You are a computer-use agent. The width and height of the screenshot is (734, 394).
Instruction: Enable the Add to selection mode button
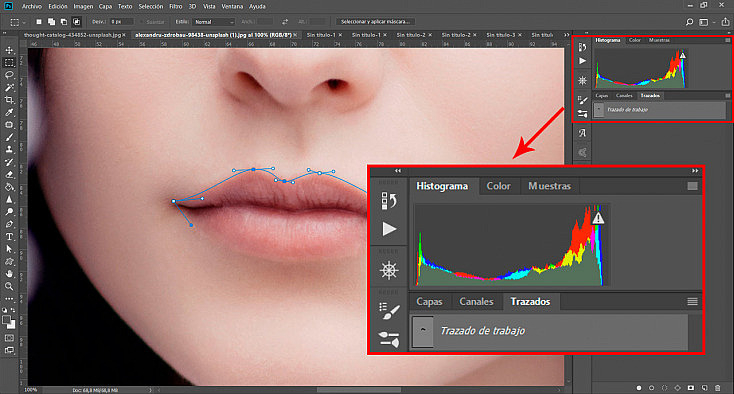[x=51, y=22]
